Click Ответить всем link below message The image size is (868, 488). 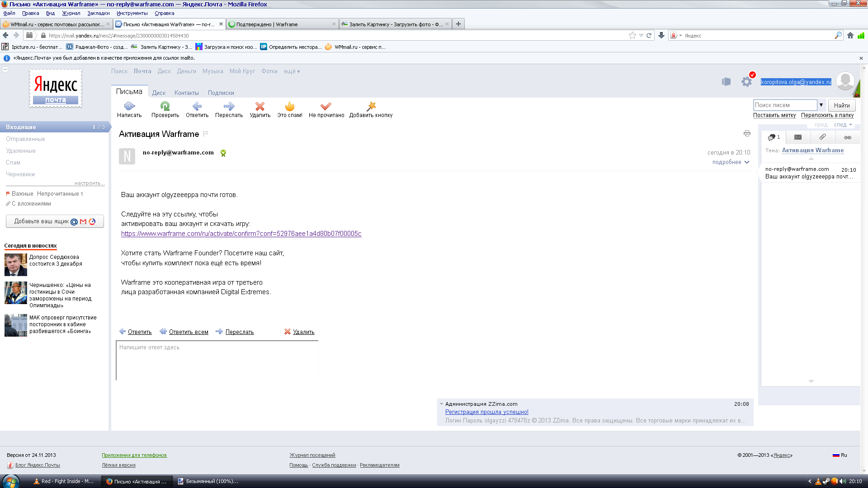point(189,332)
